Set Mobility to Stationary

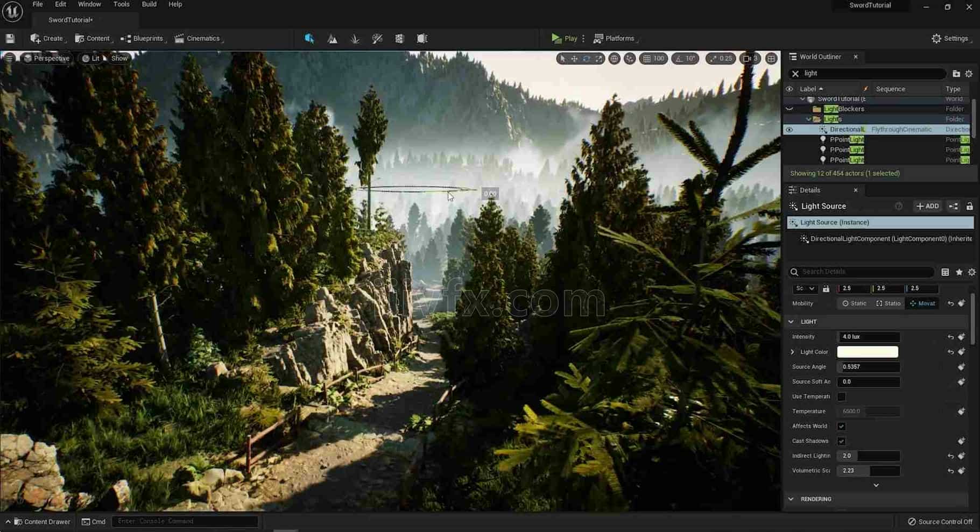(x=889, y=303)
